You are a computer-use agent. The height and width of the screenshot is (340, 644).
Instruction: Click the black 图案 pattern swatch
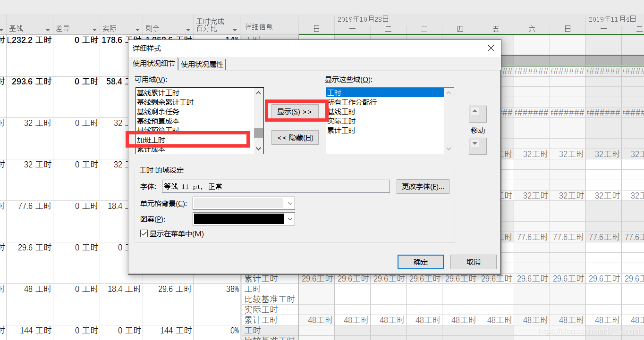tap(239, 219)
